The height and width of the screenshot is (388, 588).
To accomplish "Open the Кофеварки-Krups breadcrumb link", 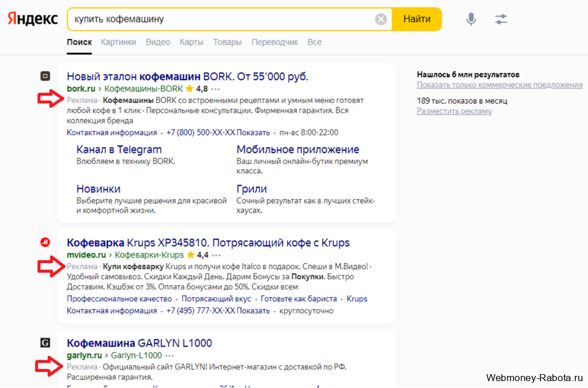I will [149, 255].
